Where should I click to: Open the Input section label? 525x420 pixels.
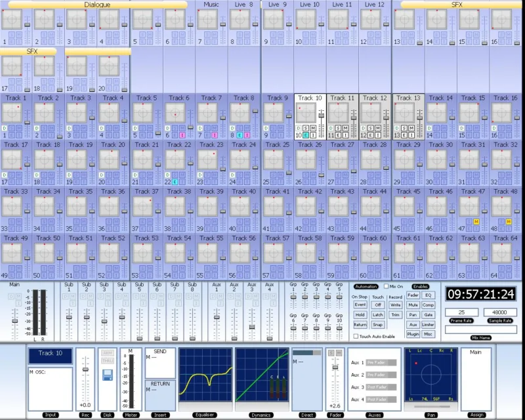[51, 415]
